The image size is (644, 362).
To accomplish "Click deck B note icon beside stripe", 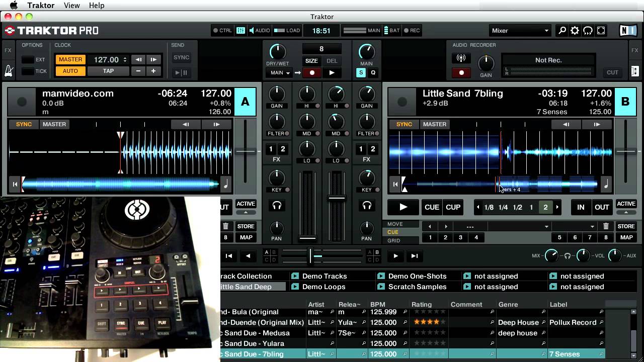I will tap(606, 185).
